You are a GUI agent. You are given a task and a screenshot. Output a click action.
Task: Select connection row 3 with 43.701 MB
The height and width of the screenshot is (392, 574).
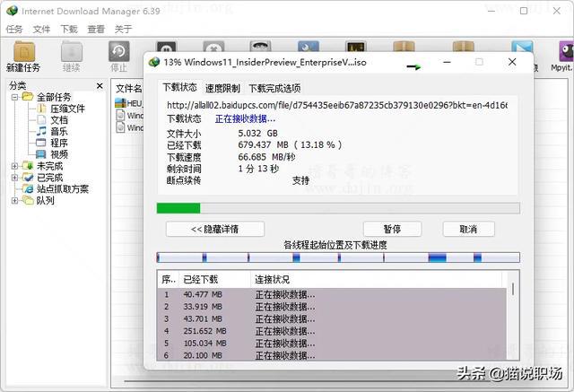(x=332, y=318)
